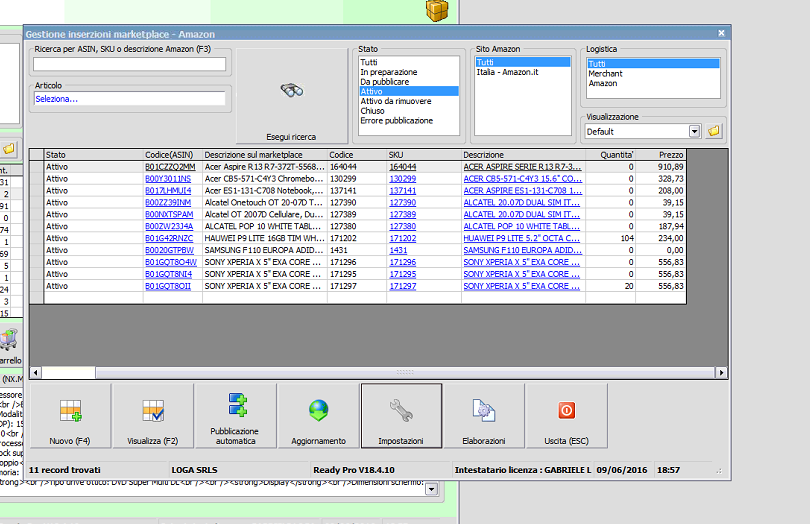Click folder icon next to Visualizzazione dropdown
This screenshot has height=524, width=810.
tap(714, 131)
